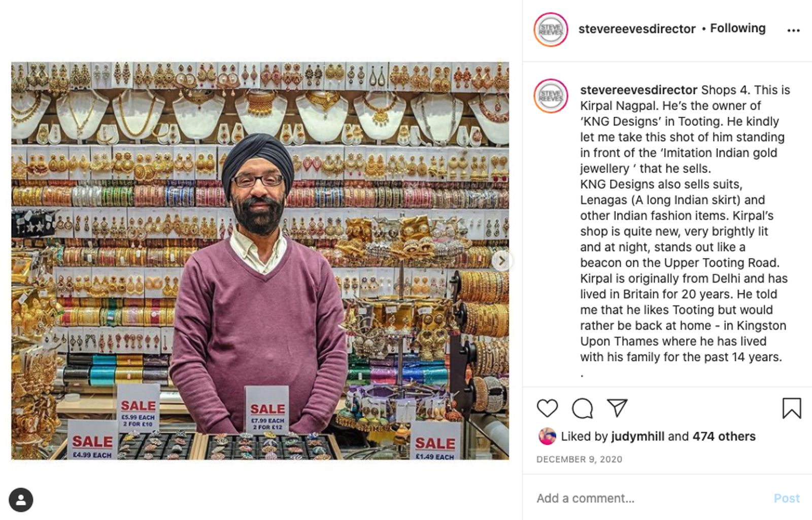The width and height of the screenshot is (812, 520).
Task: Open comments via speech bubble icon
Action: [x=582, y=408]
